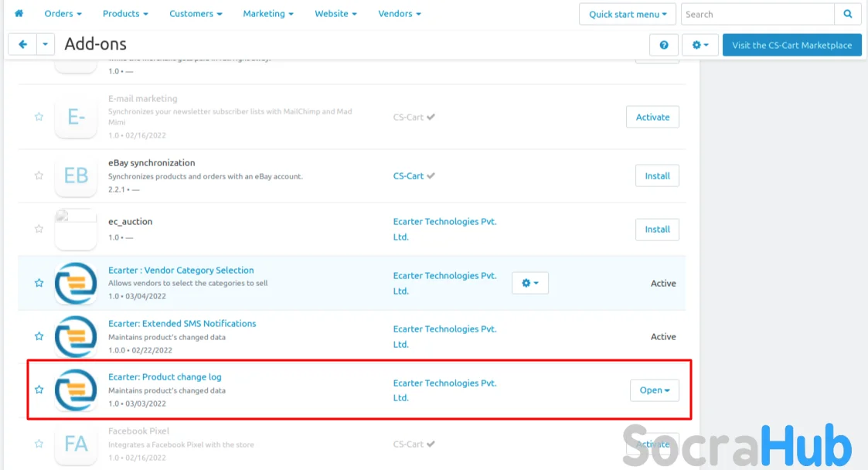Click '1.0.0 • 02/22/2022' version text
Viewport: 868px width, 470px height.
click(140, 350)
